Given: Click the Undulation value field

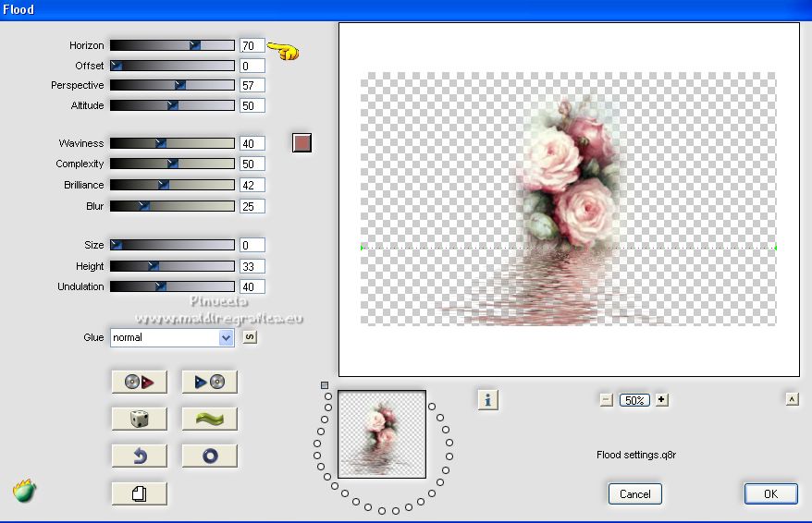Looking at the screenshot, I should pyautogui.click(x=252, y=286).
